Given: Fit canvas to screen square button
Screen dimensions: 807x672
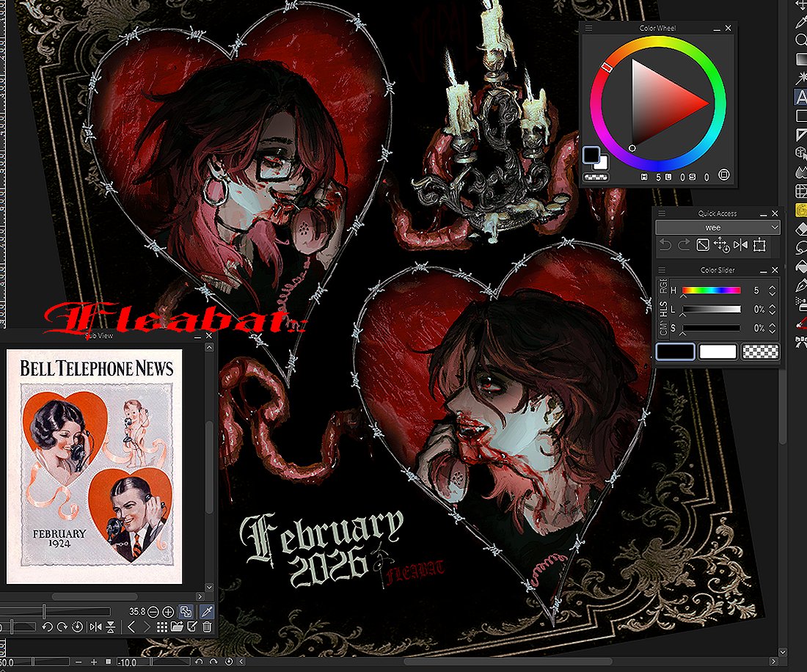Looking at the screenshot, I should tap(108, 662).
